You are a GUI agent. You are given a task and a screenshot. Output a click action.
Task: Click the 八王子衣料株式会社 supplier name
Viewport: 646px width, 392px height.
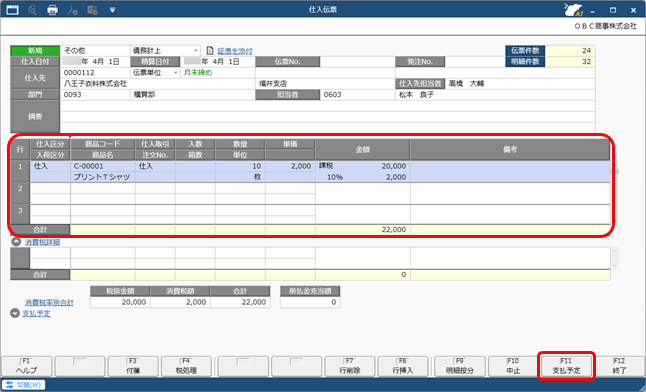pyautogui.click(x=95, y=84)
